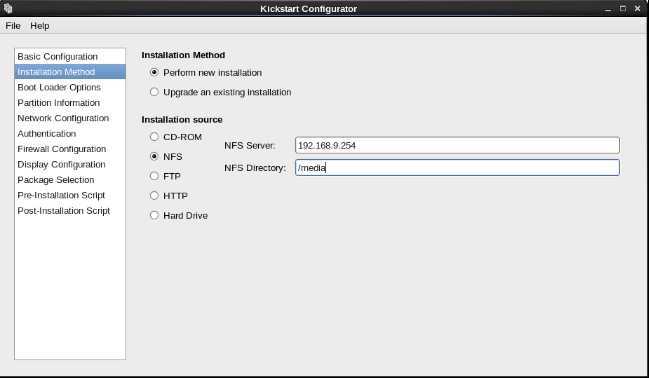Open the Help menu
Screen dimensions: 649x378
(40, 26)
